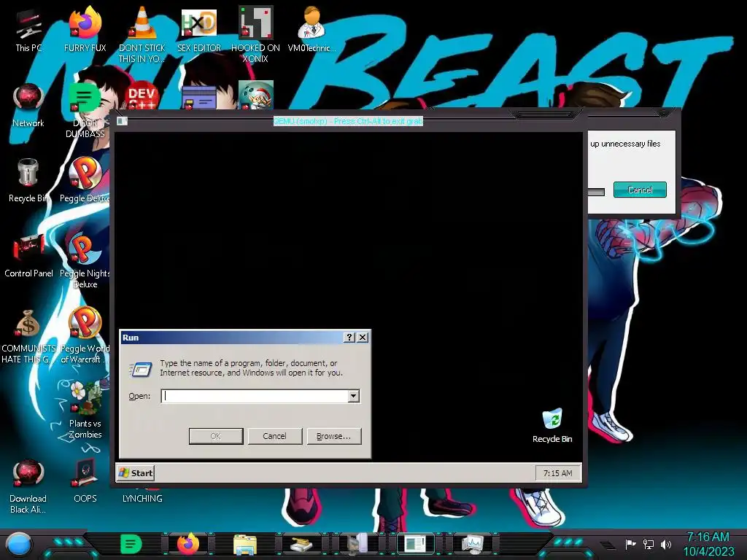747x560 pixels.
Task: Click OK in the Run dialog
Action: click(x=216, y=436)
